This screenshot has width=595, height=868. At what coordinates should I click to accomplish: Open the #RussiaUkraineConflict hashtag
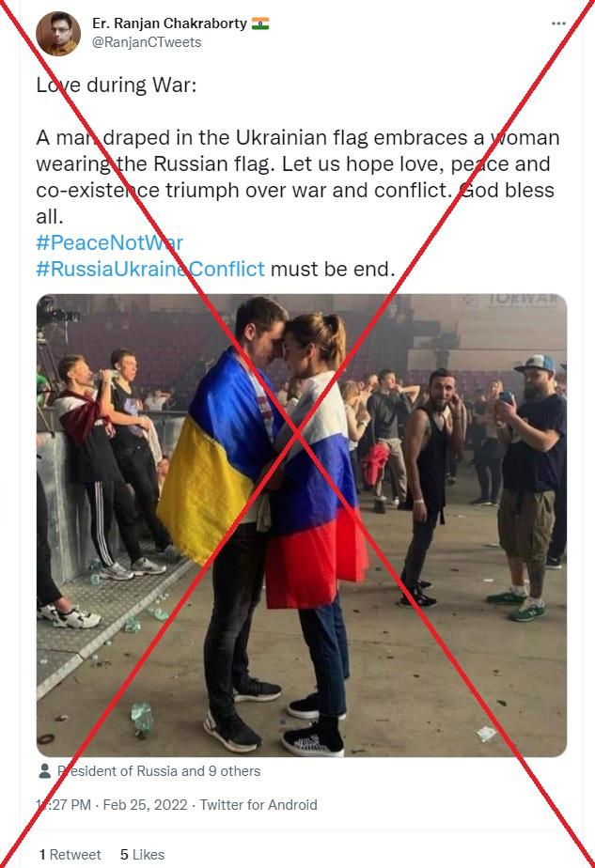coord(150,269)
